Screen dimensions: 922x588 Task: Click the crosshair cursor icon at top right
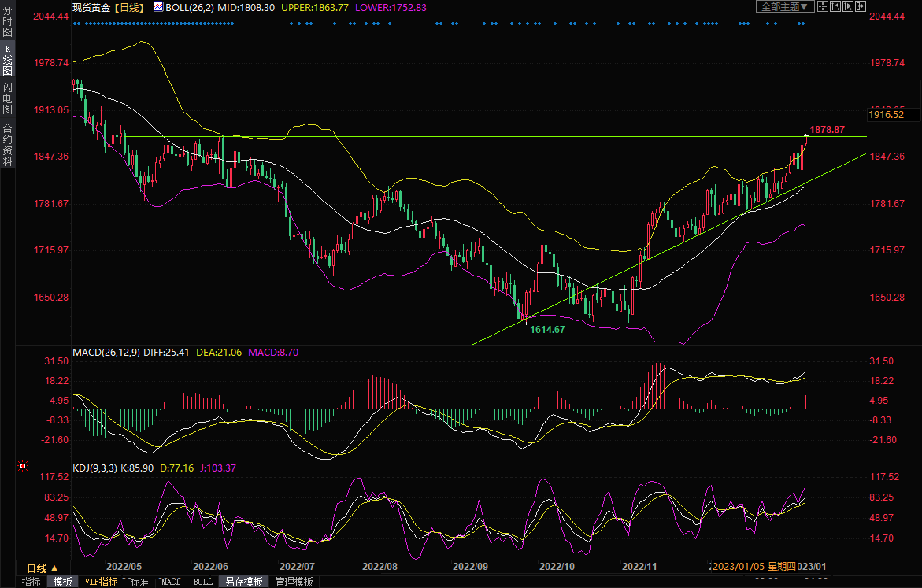(823, 6)
